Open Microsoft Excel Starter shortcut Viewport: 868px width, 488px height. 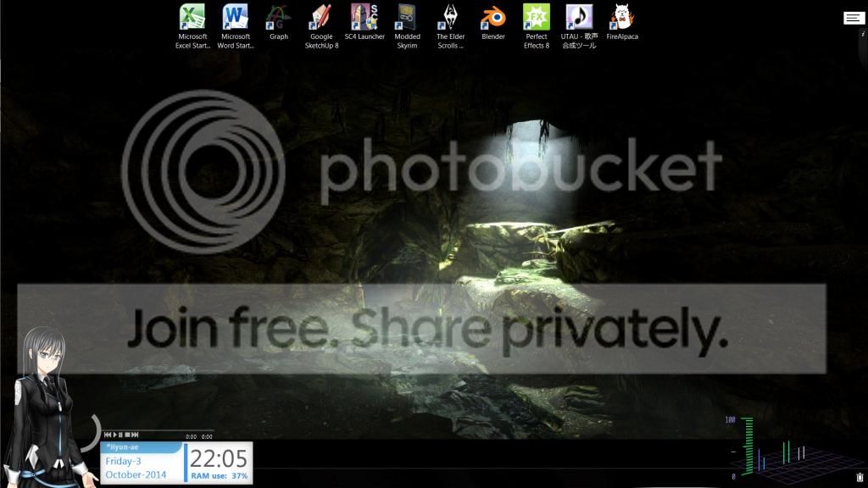(x=192, y=26)
